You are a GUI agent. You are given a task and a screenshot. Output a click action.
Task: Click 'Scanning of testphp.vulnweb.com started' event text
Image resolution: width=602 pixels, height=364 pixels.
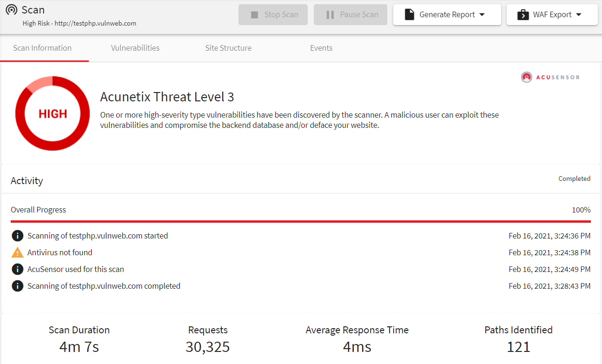click(98, 236)
